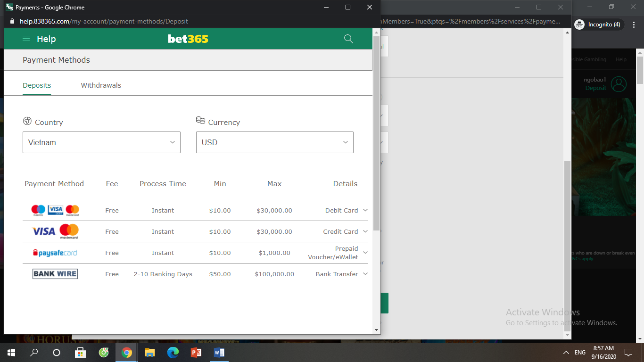Image resolution: width=644 pixels, height=362 pixels.
Task: Click the Bank Wire logo
Action: [x=55, y=274]
